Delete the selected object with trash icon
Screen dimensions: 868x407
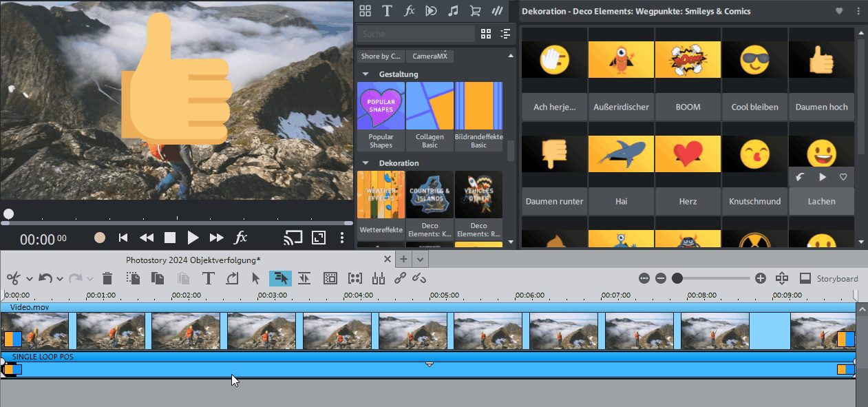[107, 278]
